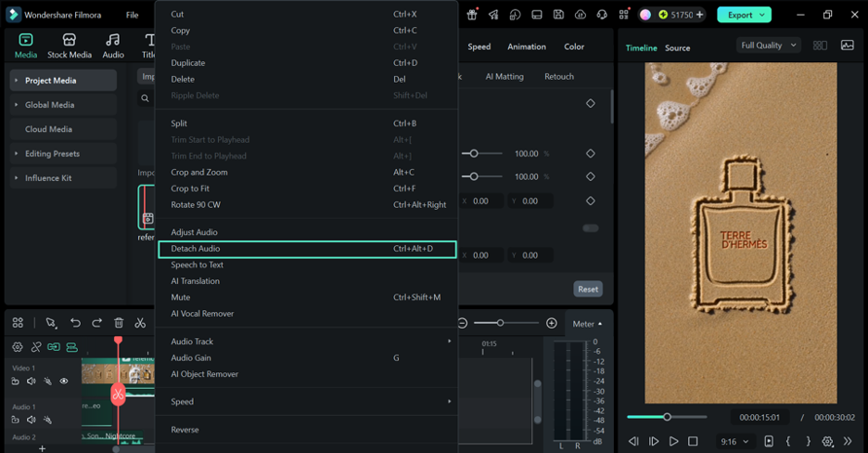Open the cloud upload icon

point(581,15)
